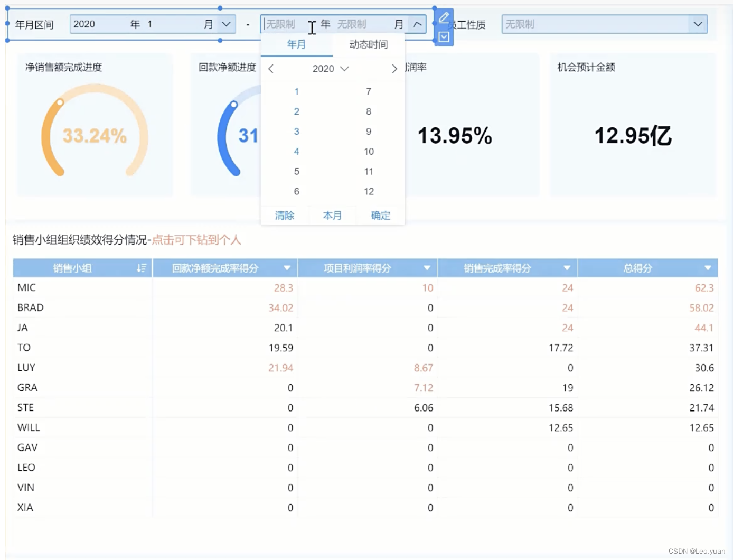The height and width of the screenshot is (560, 733).
Task: Select month 8 in the picker
Action: tap(369, 111)
